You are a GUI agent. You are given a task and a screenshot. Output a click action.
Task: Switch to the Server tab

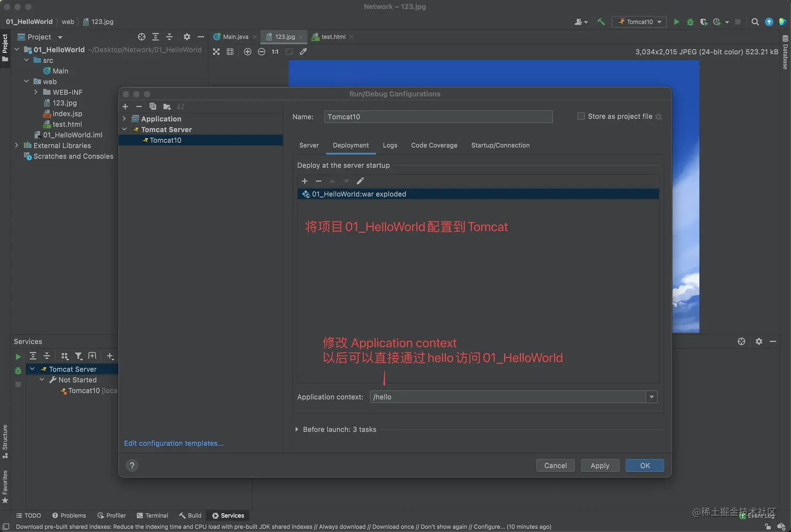(309, 145)
